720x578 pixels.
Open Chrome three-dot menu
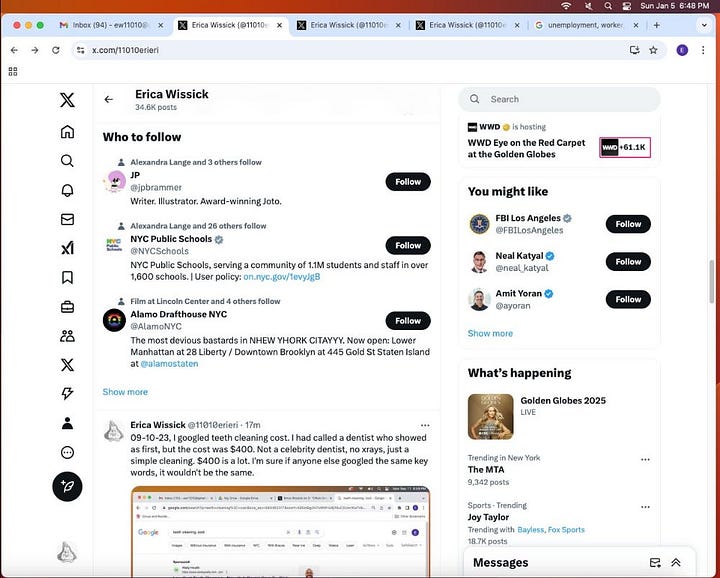703,50
